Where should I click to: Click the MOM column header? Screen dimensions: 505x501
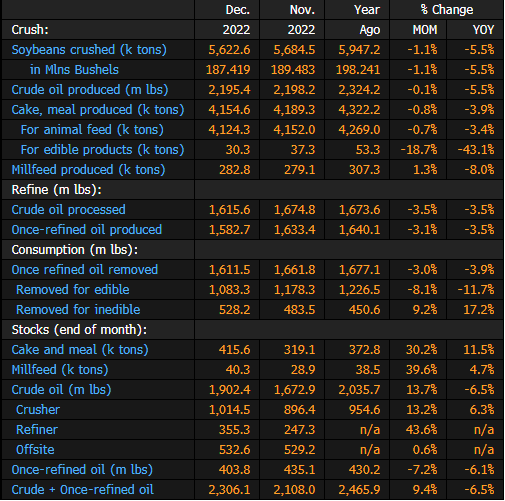click(x=425, y=30)
